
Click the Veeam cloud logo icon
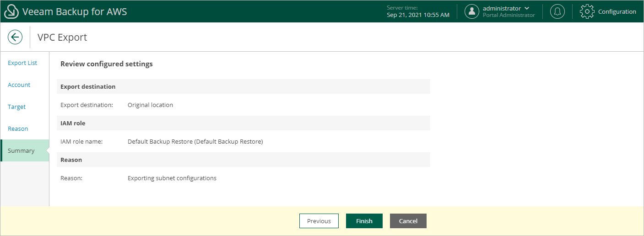[x=11, y=11]
